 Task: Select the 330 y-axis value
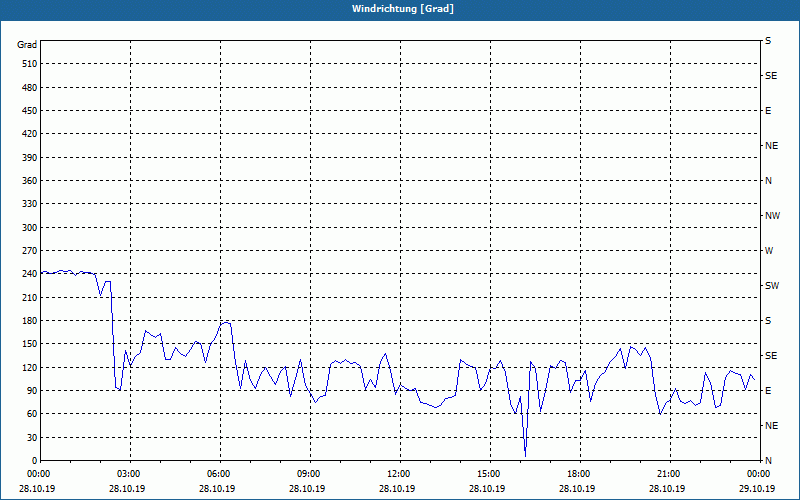[x=30, y=204]
